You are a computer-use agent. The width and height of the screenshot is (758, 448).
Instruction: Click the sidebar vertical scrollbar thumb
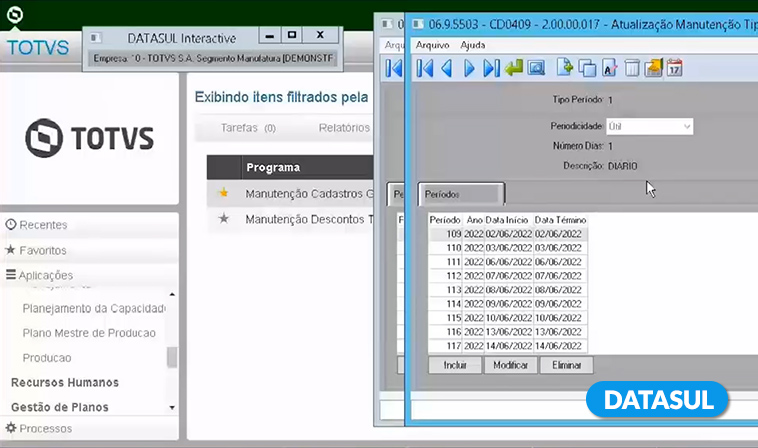tap(172, 357)
